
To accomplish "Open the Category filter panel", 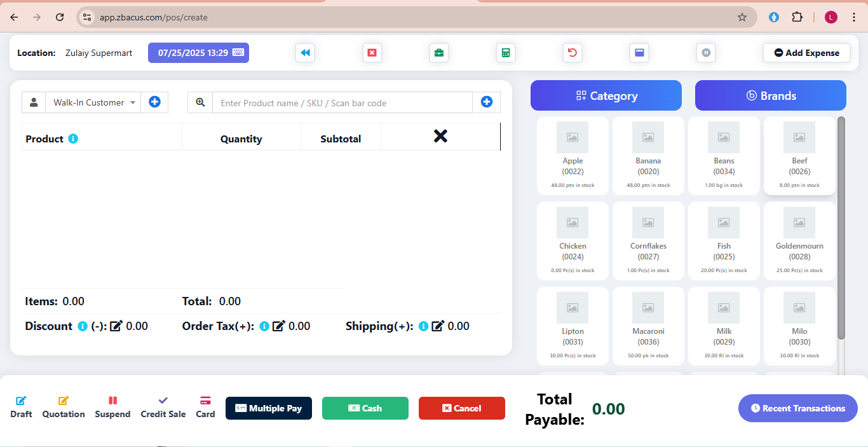I will [606, 95].
